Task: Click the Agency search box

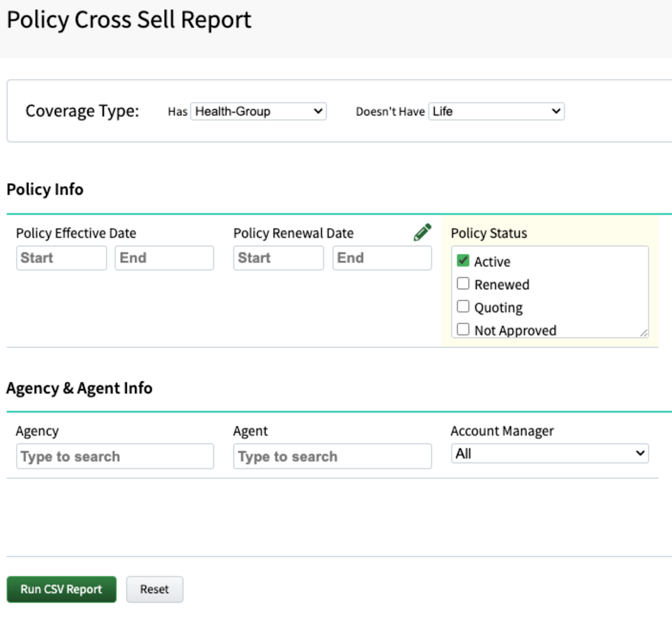Action: [115, 456]
